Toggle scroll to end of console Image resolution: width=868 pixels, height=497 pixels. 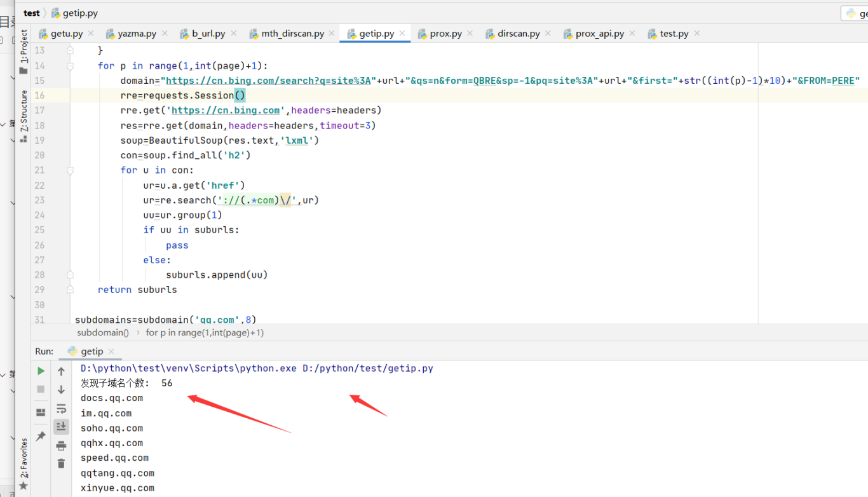click(x=61, y=426)
